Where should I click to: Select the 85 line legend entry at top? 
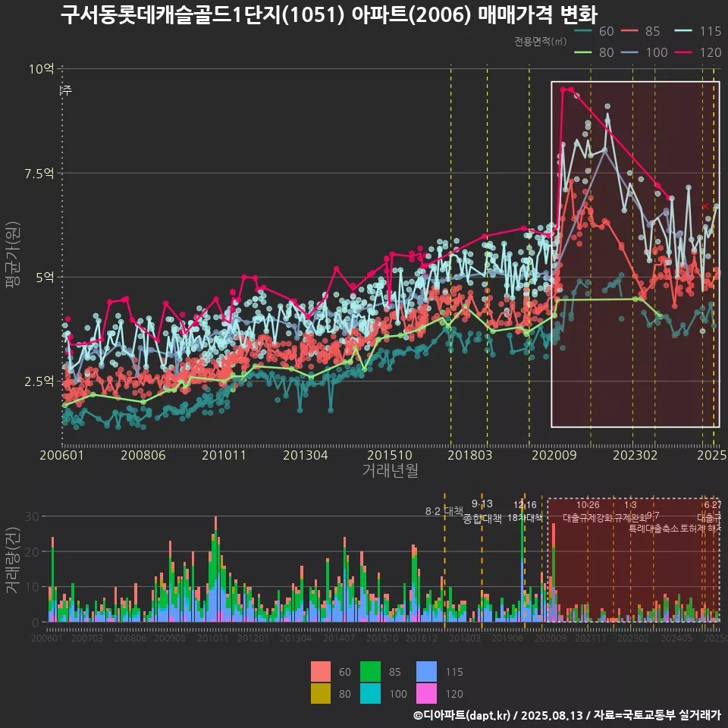pos(642,31)
